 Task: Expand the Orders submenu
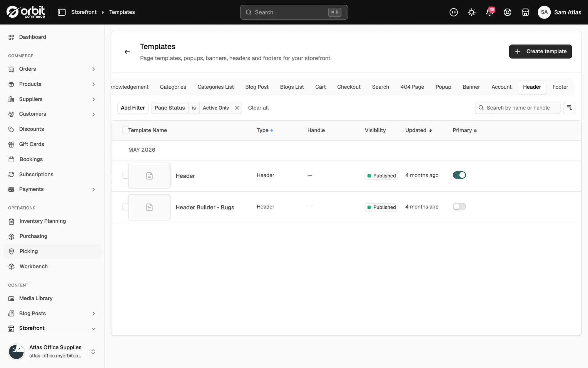tap(93, 69)
